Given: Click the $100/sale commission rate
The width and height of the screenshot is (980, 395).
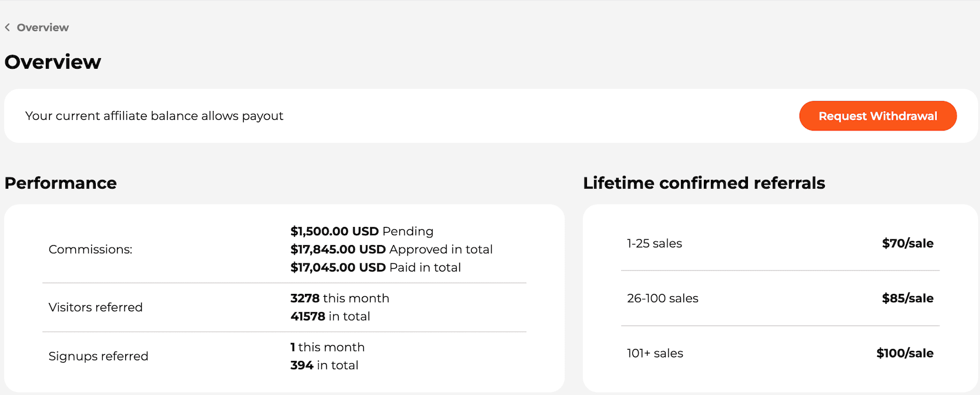Looking at the screenshot, I should [905, 353].
